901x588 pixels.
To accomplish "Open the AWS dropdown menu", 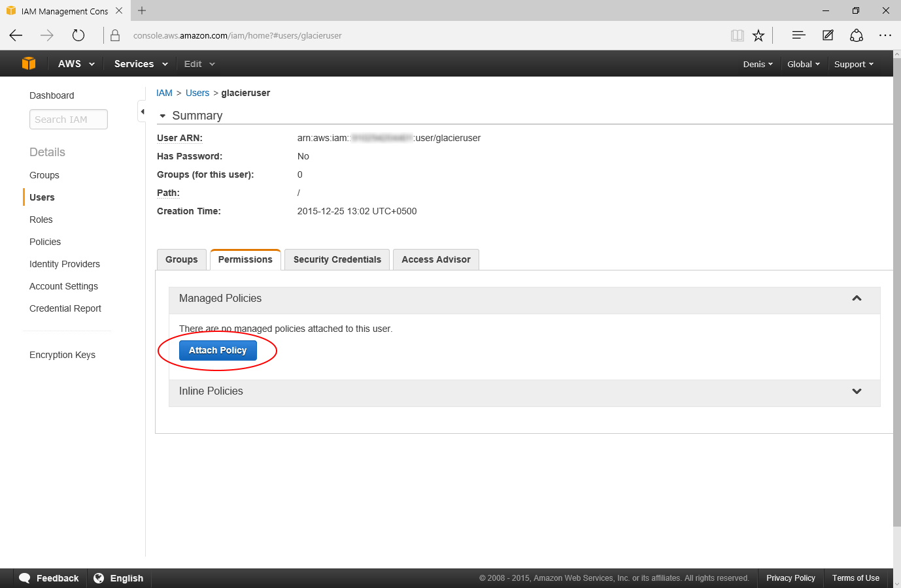I will tap(76, 64).
